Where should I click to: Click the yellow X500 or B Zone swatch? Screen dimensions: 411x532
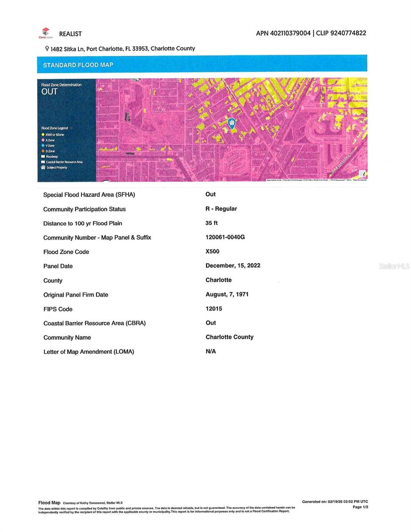[43, 134]
